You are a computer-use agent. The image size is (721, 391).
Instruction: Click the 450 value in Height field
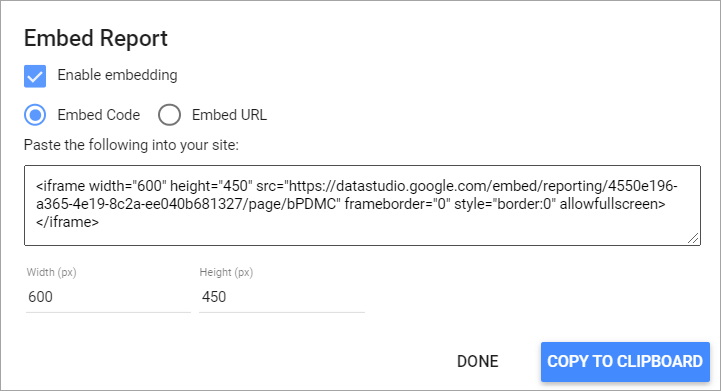214,297
